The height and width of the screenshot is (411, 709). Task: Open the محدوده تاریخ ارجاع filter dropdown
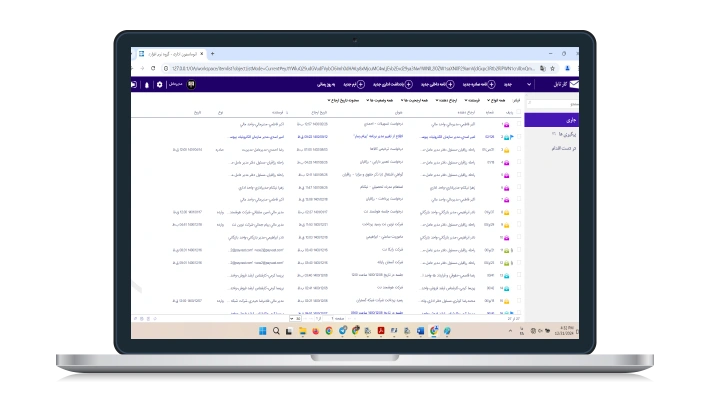click(x=343, y=100)
